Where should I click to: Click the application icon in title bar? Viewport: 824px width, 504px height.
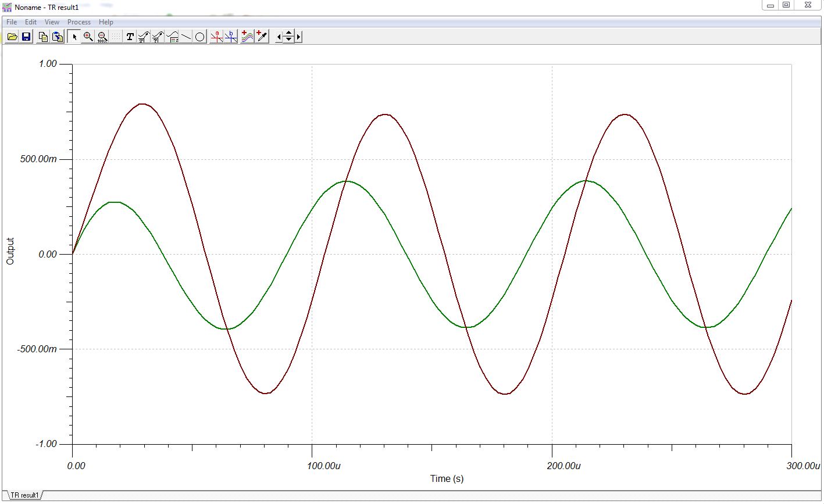click(x=7, y=8)
